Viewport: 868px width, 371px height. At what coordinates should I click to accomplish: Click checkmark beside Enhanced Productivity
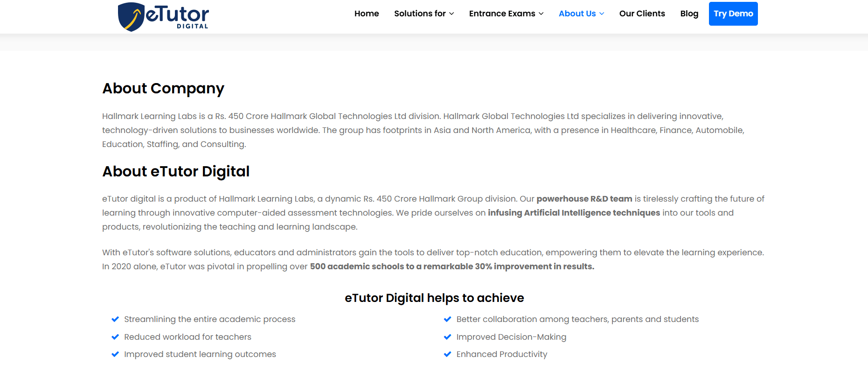[x=447, y=354]
